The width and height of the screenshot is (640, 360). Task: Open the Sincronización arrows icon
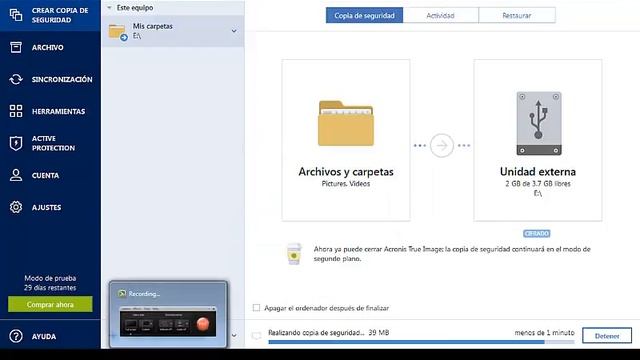click(x=16, y=79)
